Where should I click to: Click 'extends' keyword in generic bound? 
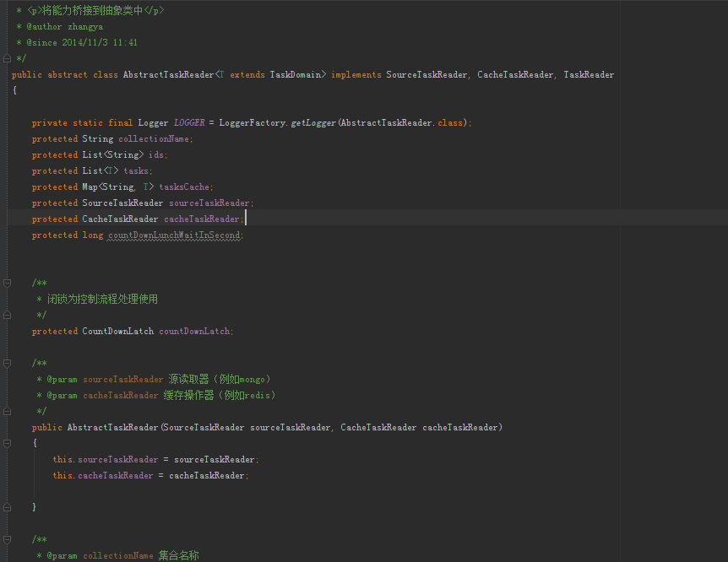pos(247,75)
